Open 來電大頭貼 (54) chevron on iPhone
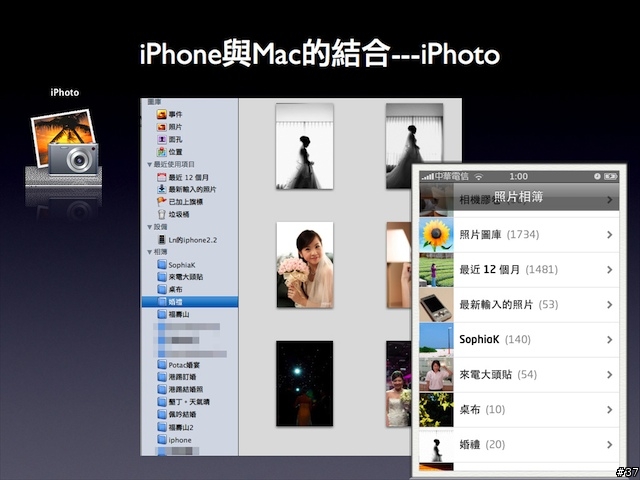 [609, 375]
